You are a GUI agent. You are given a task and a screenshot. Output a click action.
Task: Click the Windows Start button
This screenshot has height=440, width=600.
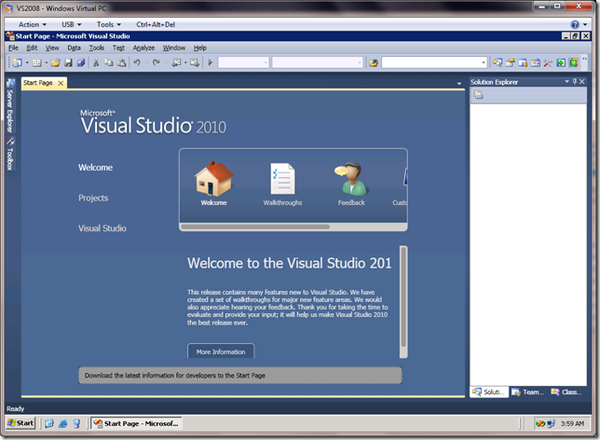point(21,423)
